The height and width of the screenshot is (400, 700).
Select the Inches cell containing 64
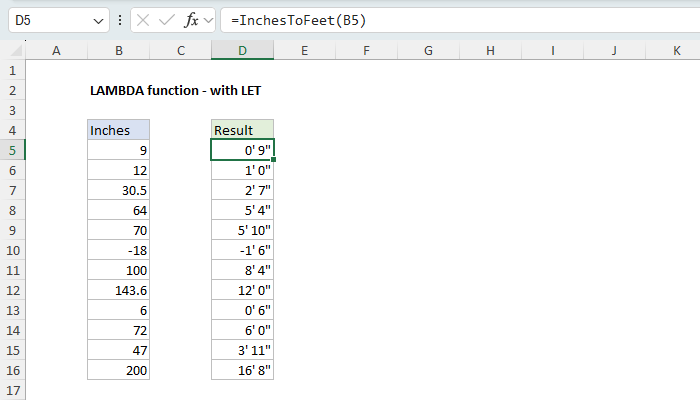[x=119, y=210]
